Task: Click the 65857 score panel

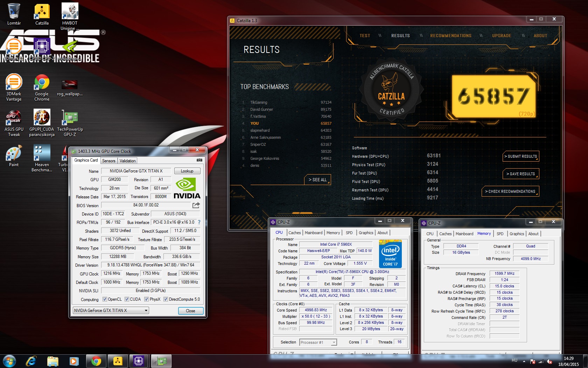Action: pos(494,96)
